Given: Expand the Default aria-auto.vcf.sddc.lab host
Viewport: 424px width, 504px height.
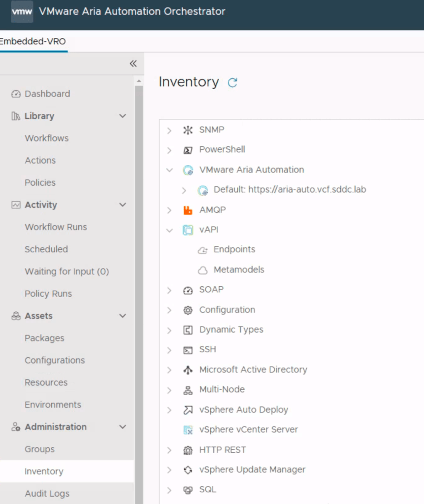Looking at the screenshot, I should coord(184,190).
